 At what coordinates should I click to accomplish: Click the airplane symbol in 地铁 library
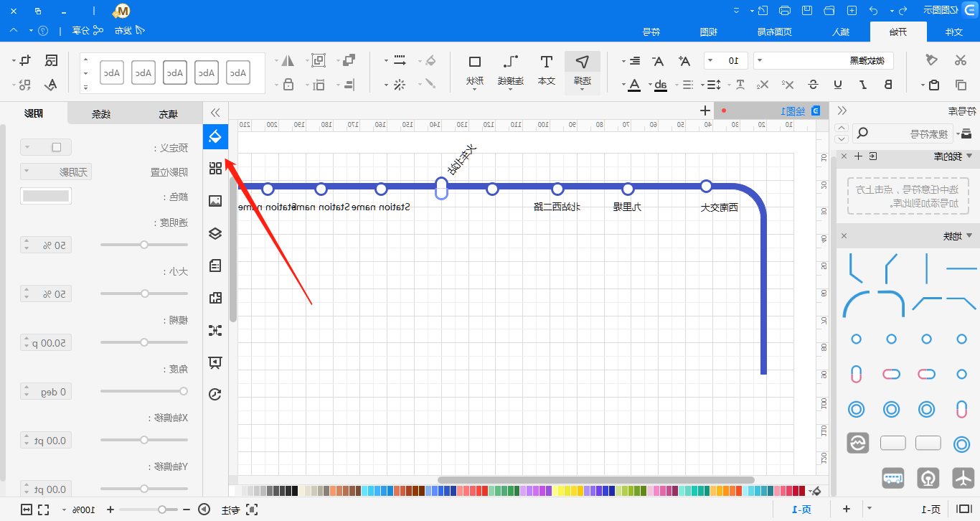click(963, 477)
